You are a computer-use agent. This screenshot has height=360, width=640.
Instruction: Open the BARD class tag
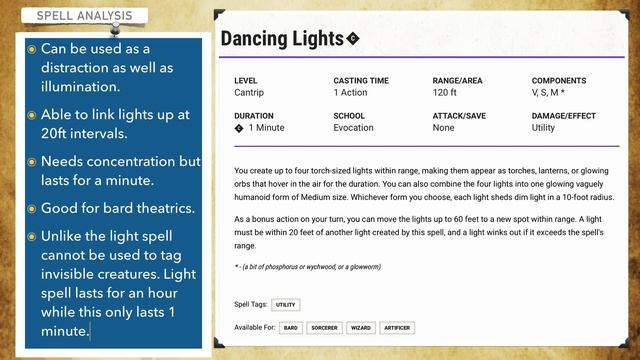coord(291,328)
